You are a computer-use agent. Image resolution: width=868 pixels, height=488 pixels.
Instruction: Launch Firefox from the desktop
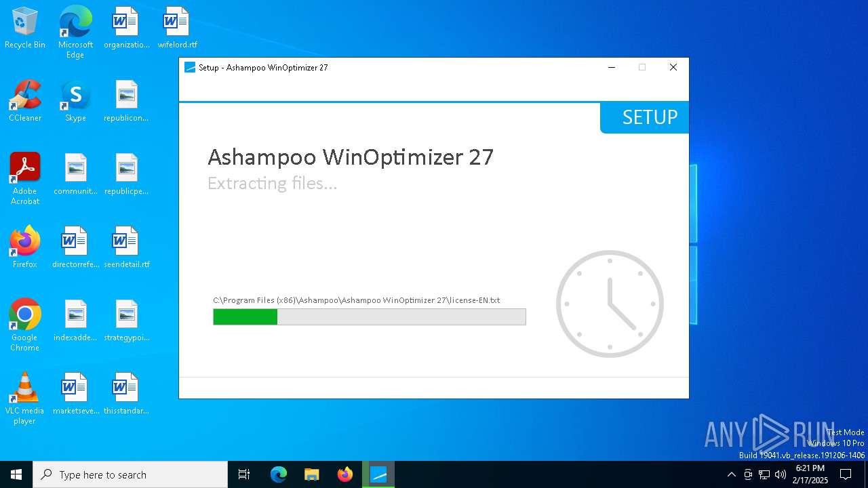[25, 247]
